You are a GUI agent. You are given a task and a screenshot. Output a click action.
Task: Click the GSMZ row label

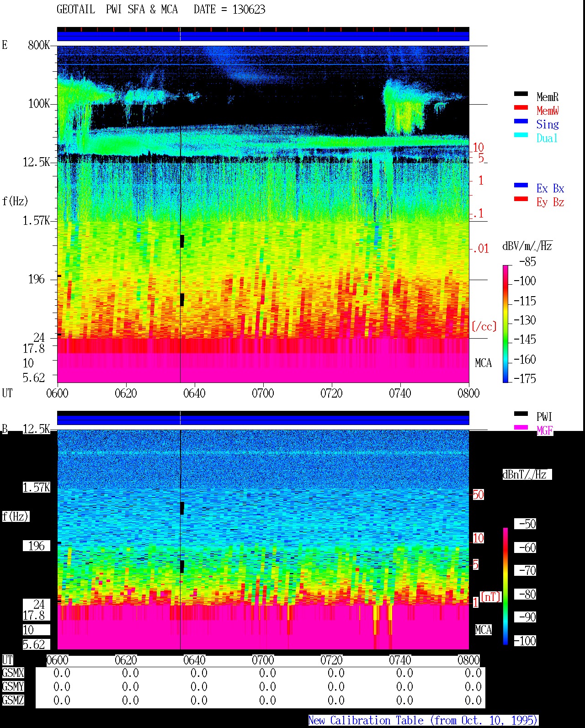click(13, 701)
